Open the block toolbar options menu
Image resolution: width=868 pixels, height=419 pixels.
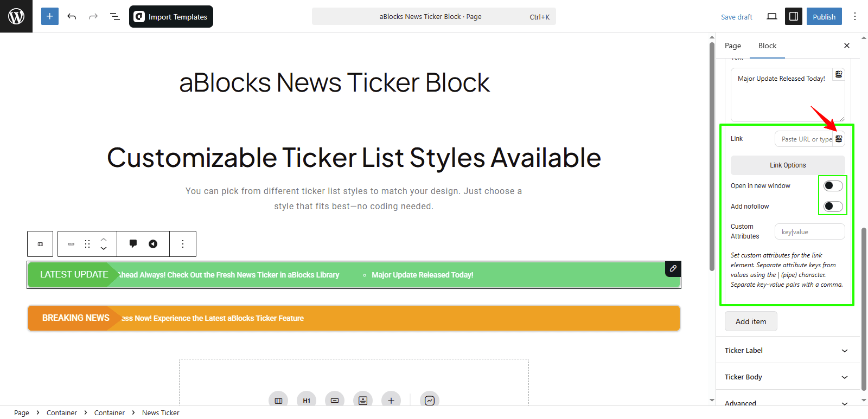point(183,244)
